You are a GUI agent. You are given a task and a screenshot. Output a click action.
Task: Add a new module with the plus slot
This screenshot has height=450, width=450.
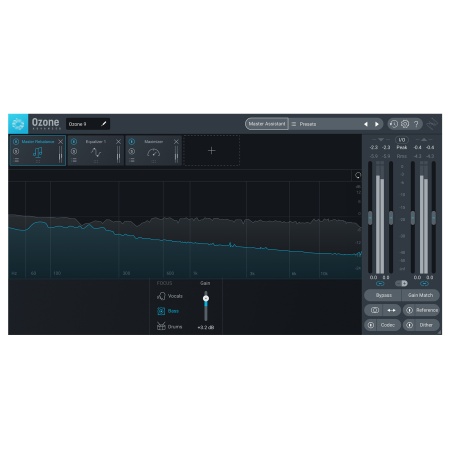211,151
